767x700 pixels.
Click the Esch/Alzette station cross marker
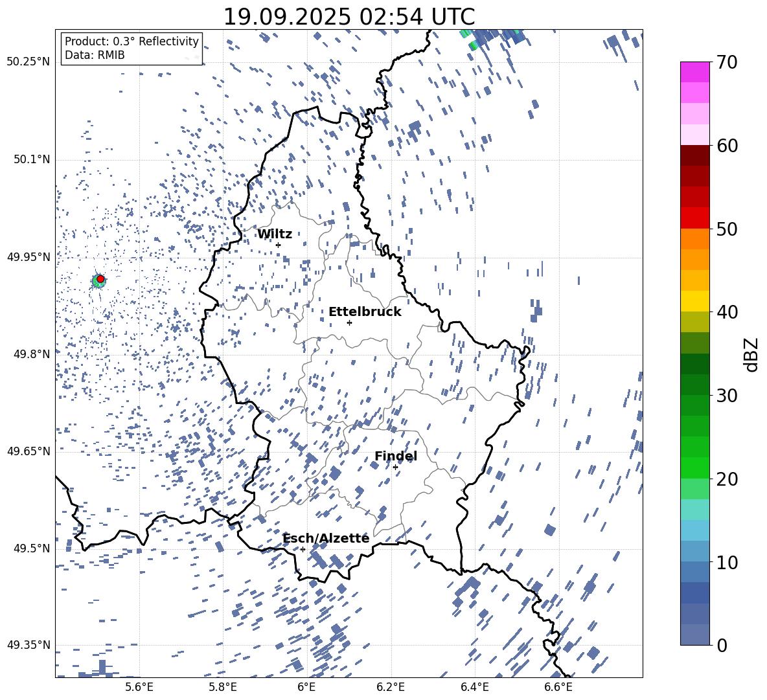pyautogui.click(x=303, y=549)
